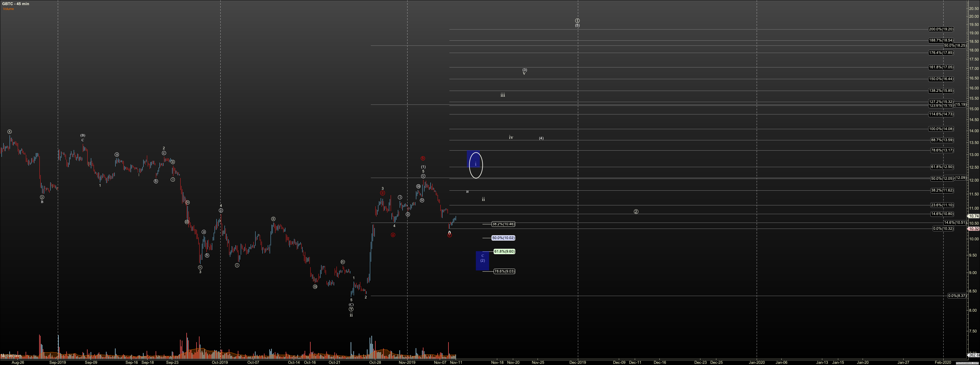The height and width of the screenshot is (365, 980).
Task: Click the 138.2%(15.85) Fibonacci label
Action: click(941, 91)
